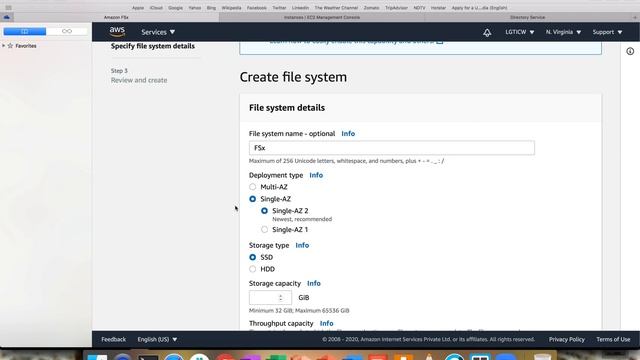Click the Feedback button in footer
640x360 pixels.
(113, 339)
